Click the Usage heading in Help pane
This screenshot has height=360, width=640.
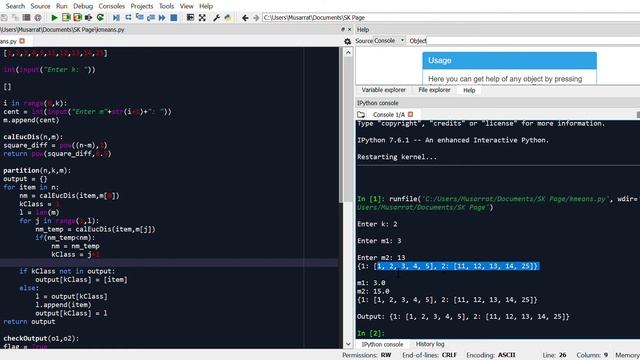click(x=440, y=60)
